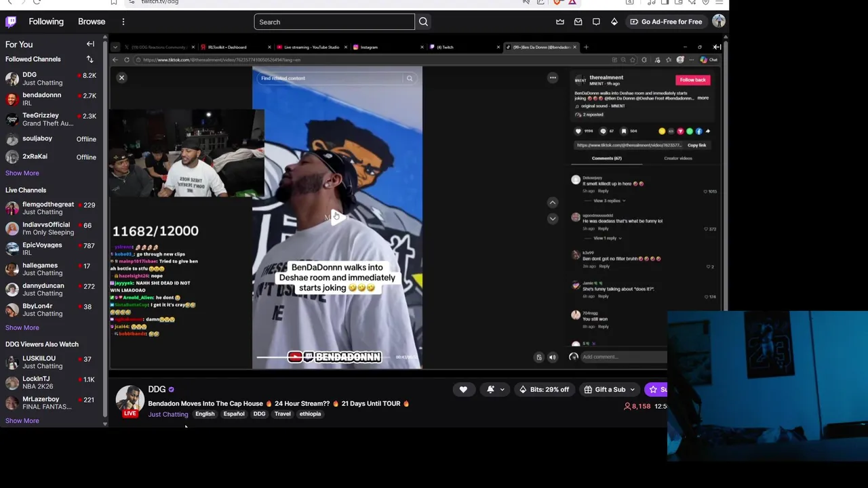
Task: Select the English stream tag
Action: click(205, 414)
